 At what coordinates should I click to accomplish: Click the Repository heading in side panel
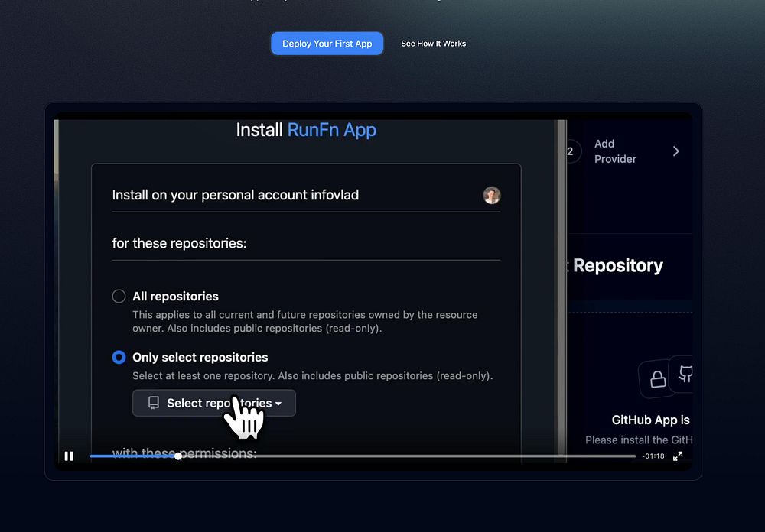pos(617,265)
